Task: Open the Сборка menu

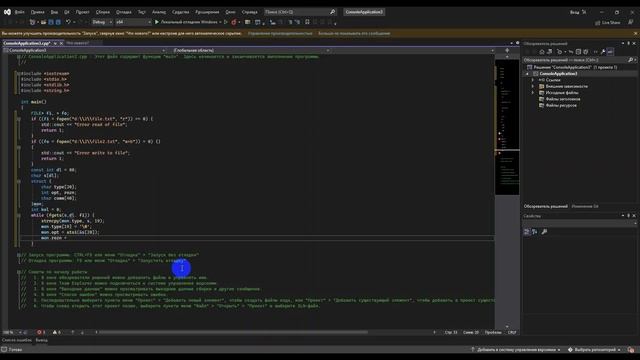Action: pos(103,12)
